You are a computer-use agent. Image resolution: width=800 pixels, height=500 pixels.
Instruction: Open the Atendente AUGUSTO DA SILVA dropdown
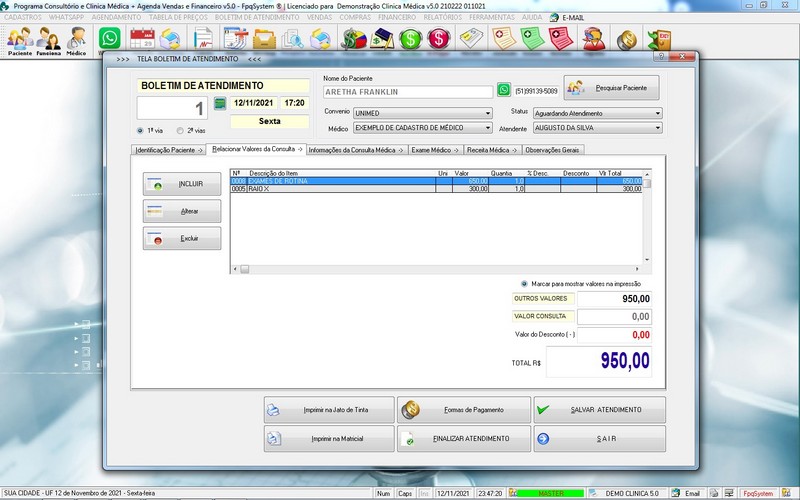597,128
